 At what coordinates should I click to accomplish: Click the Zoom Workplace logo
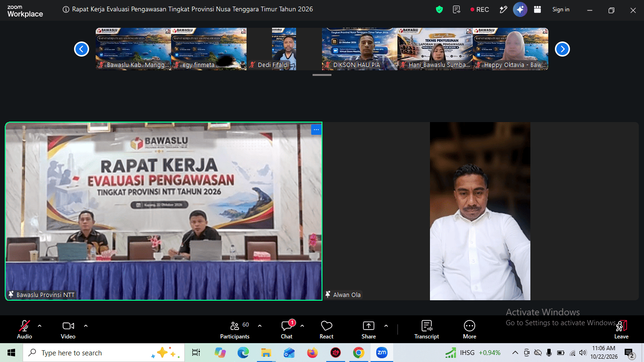25,11
